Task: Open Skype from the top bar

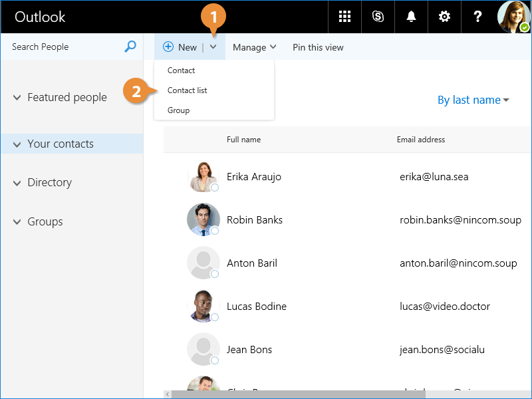Action: click(378, 17)
